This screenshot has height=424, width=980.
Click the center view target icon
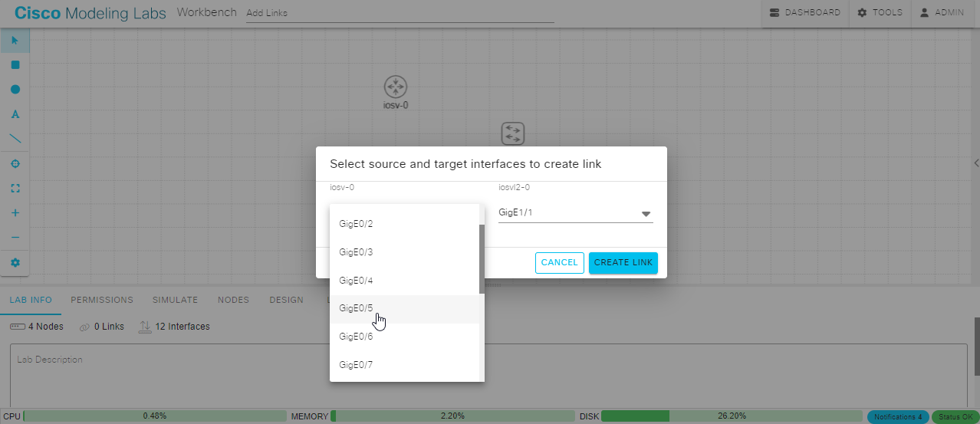point(15,164)
